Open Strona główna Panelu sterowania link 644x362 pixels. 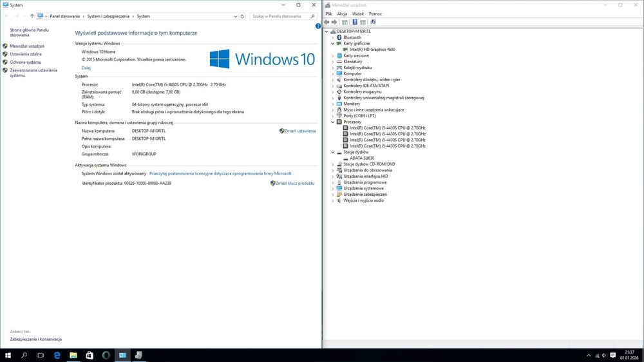[29, 32]
